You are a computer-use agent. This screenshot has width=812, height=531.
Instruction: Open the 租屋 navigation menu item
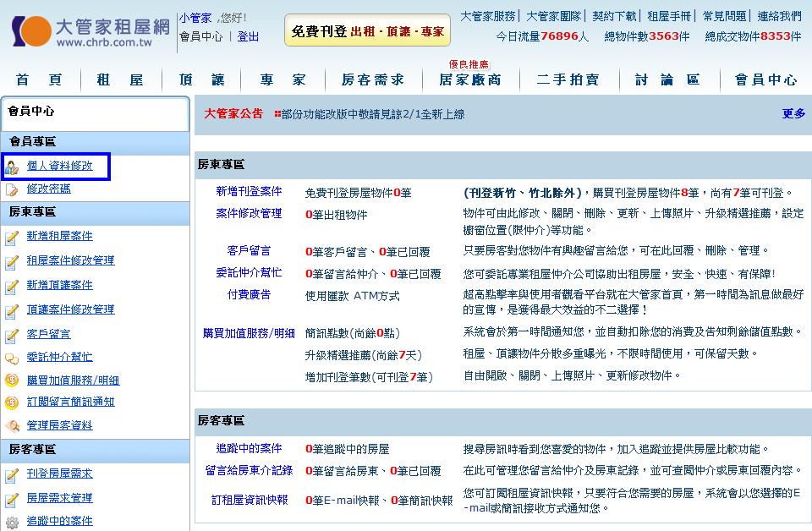119,79
